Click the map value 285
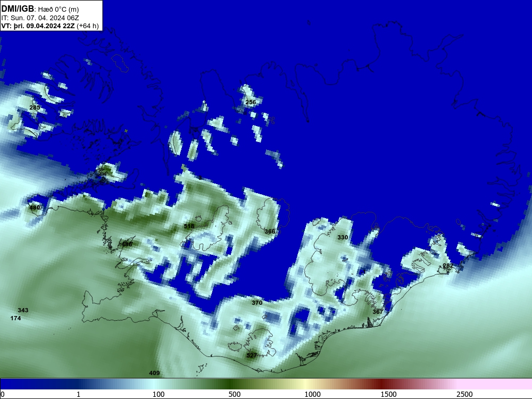 click(35, 107)
